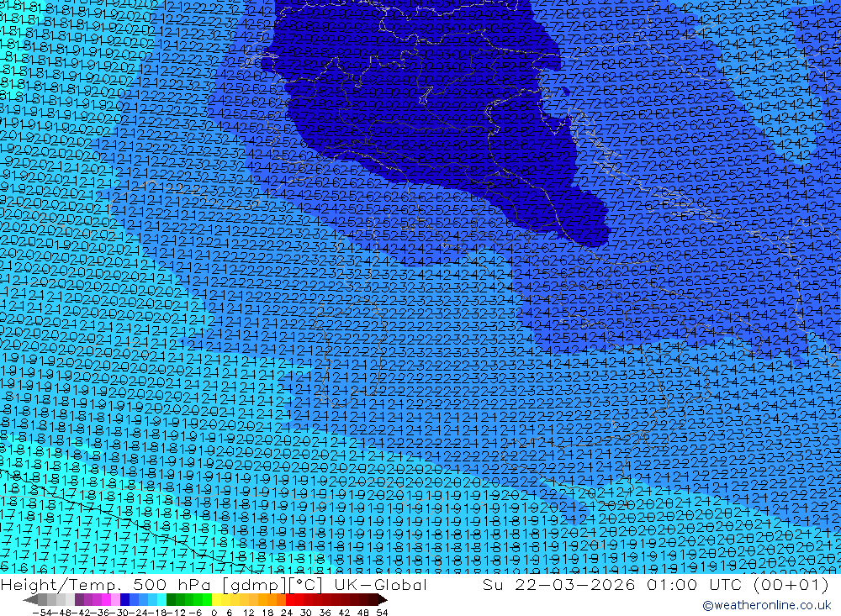Image resolution: width=841 pixels, height=616 pixels.
Task: Click the 'UK-Global' model label
Action: (x=380, y=584)
